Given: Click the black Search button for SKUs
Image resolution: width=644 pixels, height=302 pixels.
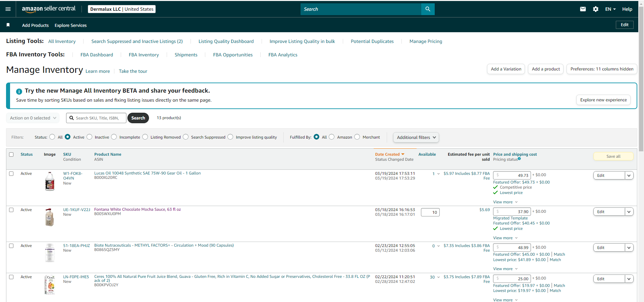Looking at the screenshot, I should (x=138, y=118).
